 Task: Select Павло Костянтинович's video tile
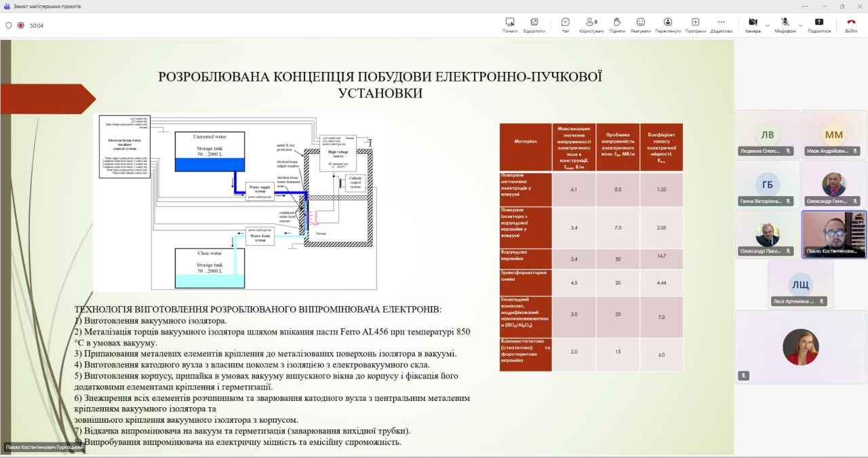coord(834,234)
